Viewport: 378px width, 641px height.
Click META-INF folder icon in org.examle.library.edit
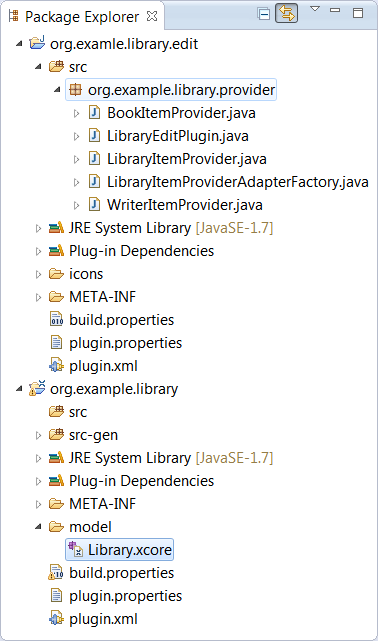pyautogui.click(x=56, y=296)
